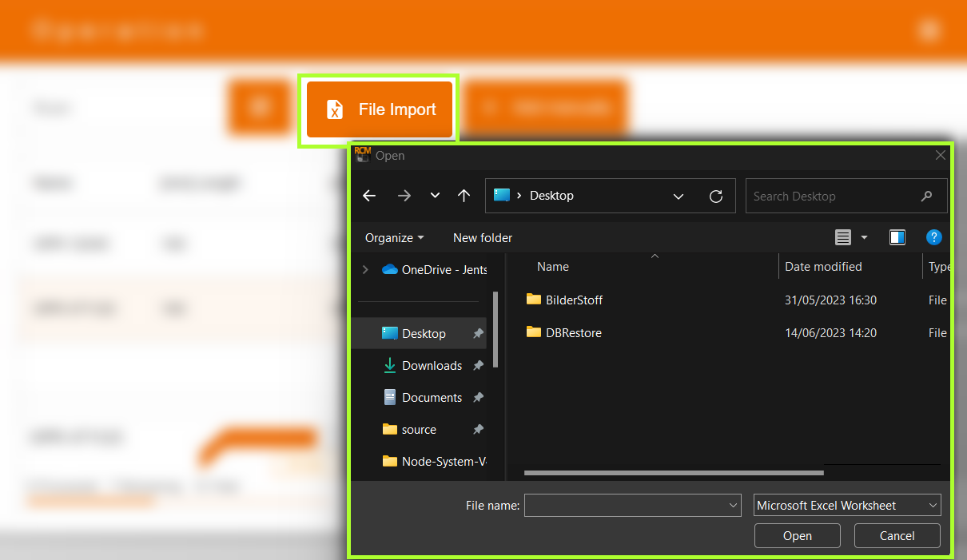Navigate up one folder level

[x=464, y=196]
